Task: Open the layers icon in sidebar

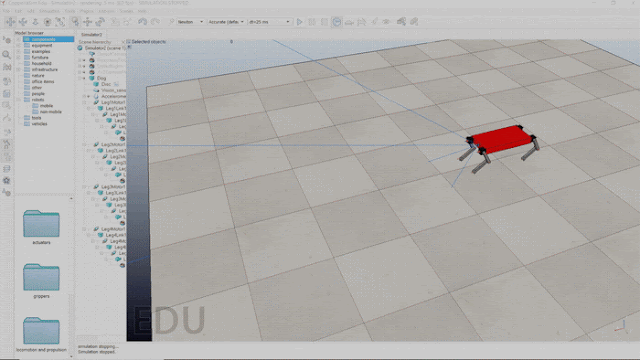Action: point(7,169)
